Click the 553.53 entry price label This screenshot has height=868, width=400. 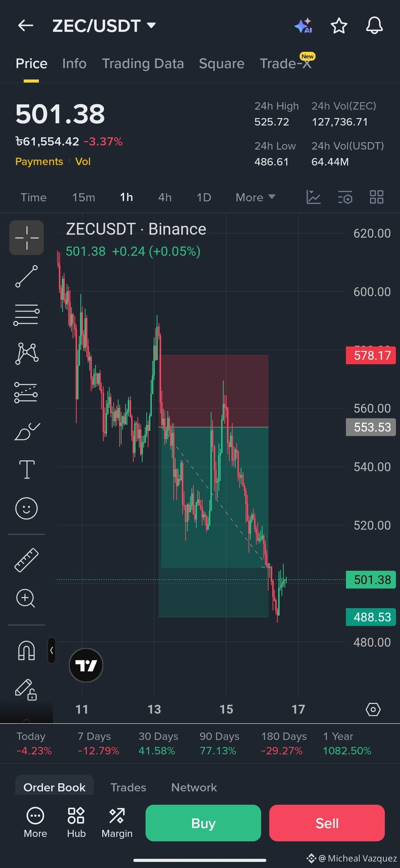pos(371,427)
